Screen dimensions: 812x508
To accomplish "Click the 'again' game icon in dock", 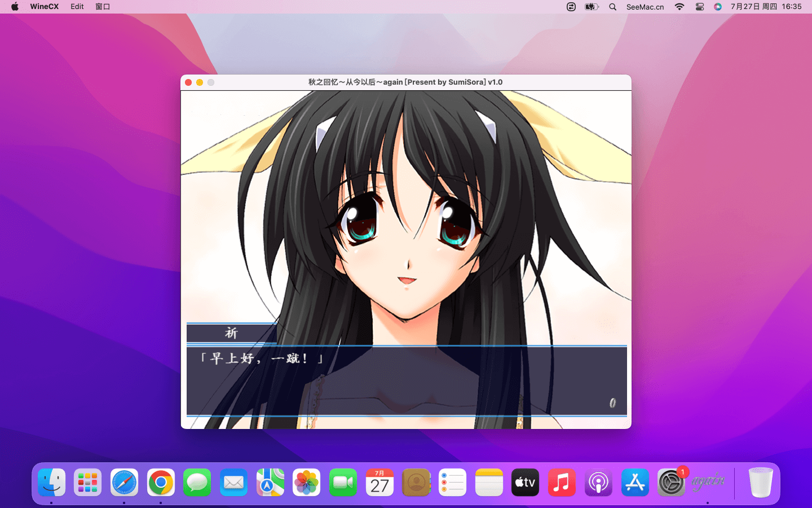I will point(708,481).
